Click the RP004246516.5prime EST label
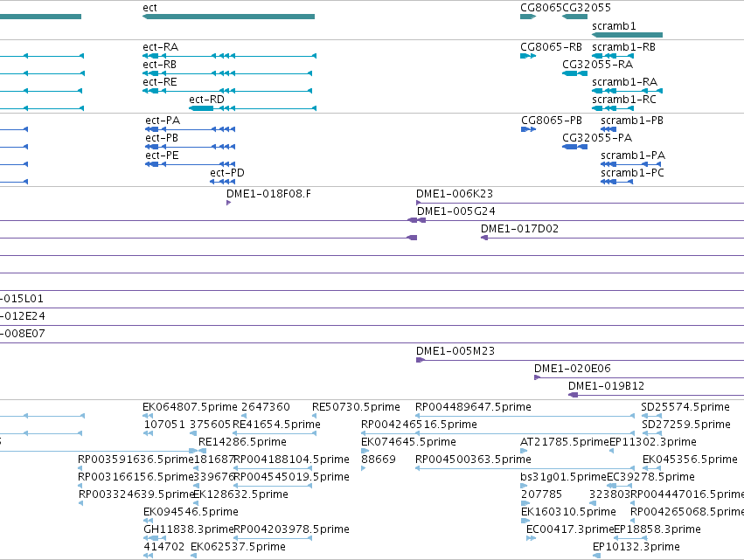This screenshot has height=560, width=744. [x=419, y=425]
